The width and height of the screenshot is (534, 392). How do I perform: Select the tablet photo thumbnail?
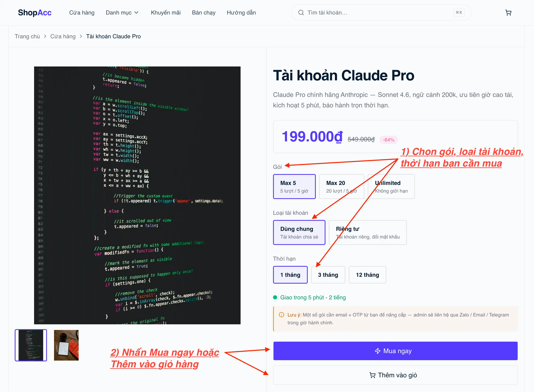(66, 345)
